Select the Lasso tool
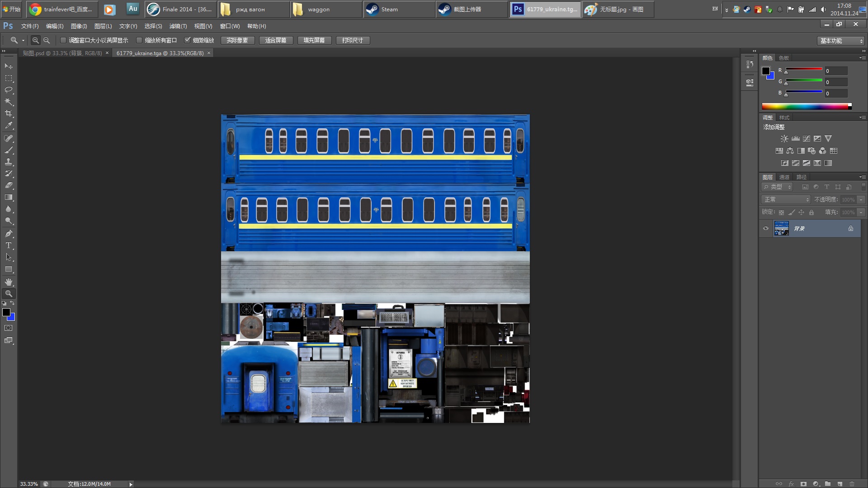Image resolution: width=868 pixels, height=488 pixels. (9, 90)
